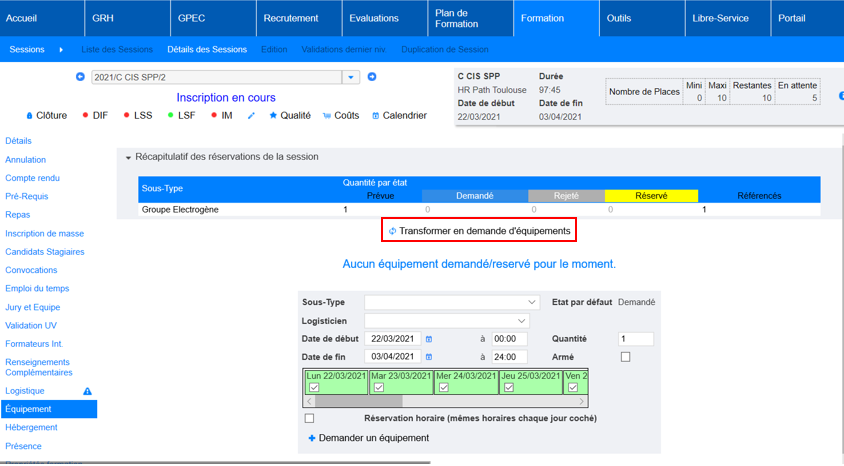Open calendar picker for Date de fin
The height and width of the screenshot is (466, 844).
click(x=429, y=357)
